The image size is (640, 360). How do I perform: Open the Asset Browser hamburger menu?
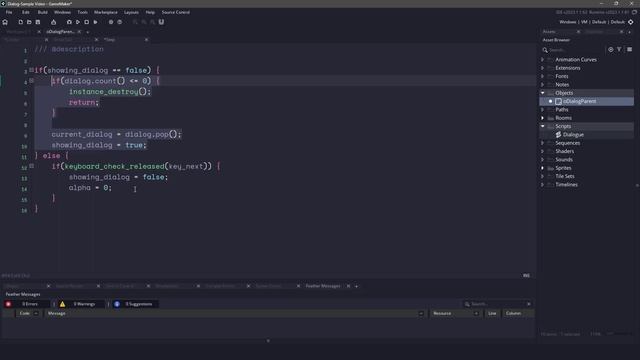click(x=629, y=49)
